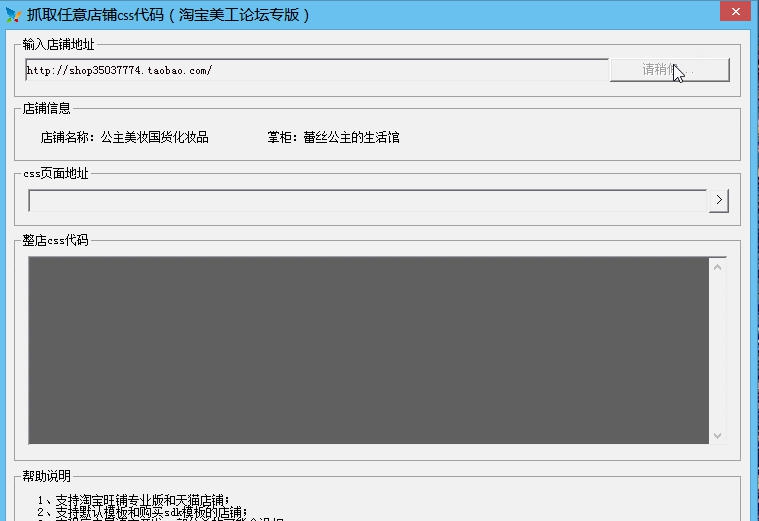Select the shop name 公主美妆国货化妆品
759x521 pixels.
(x=154, y=138)
